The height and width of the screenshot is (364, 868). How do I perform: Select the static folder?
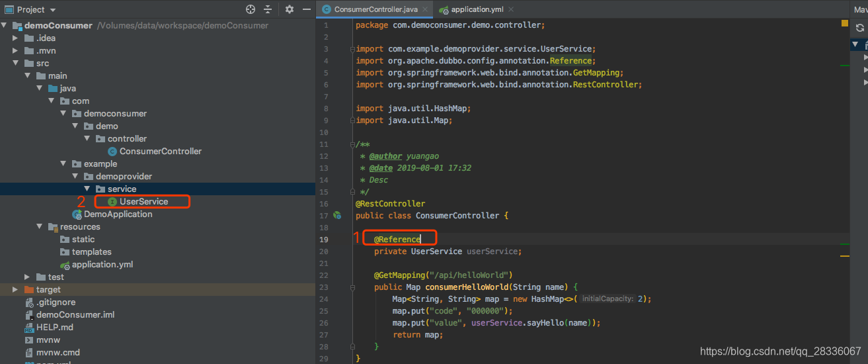pyautogui.click(x=83, y=240)
